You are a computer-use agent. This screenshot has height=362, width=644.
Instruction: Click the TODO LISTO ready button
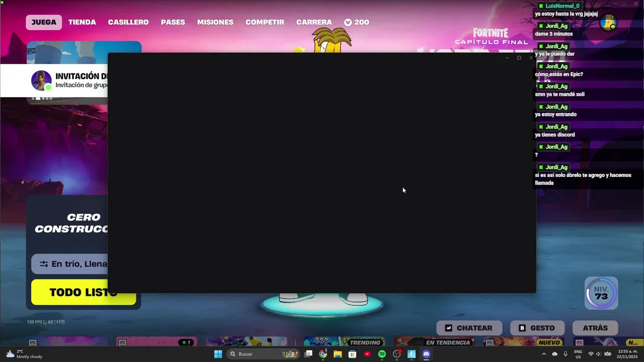click(x=84, y=292)
